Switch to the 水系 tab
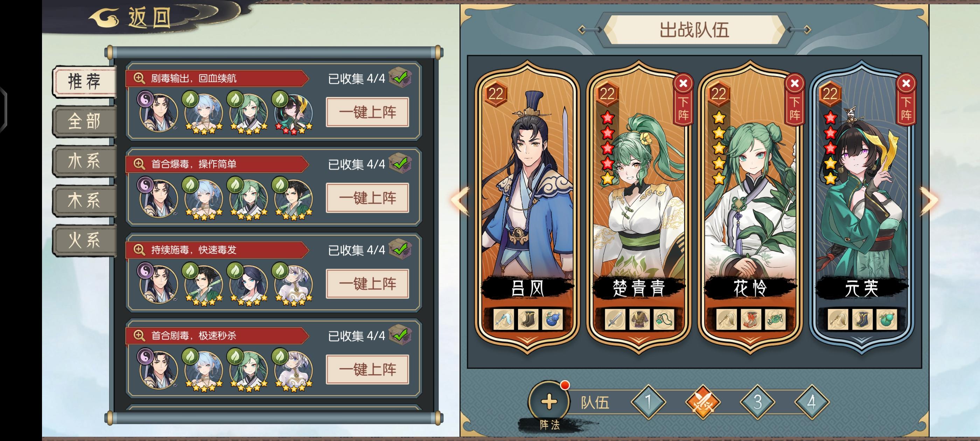980x441 pixels. tap(84, 161)
